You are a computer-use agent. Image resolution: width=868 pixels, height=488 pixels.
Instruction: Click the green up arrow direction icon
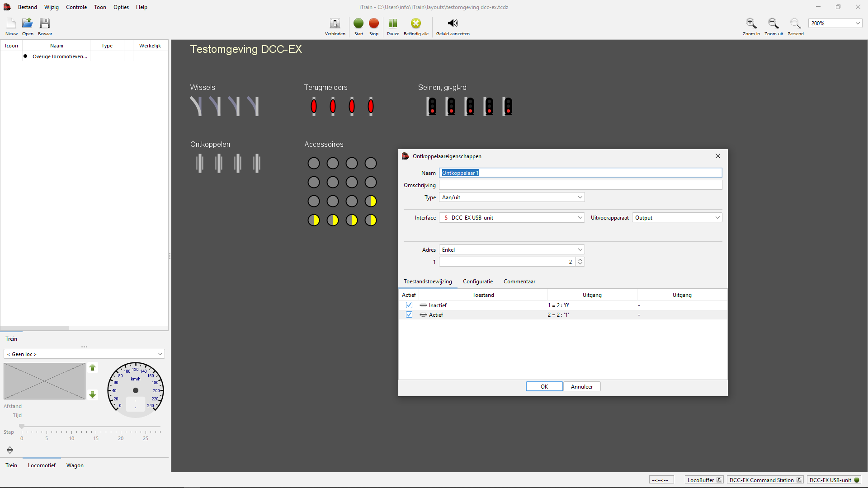pyautogui.click(x=93, y=368)
